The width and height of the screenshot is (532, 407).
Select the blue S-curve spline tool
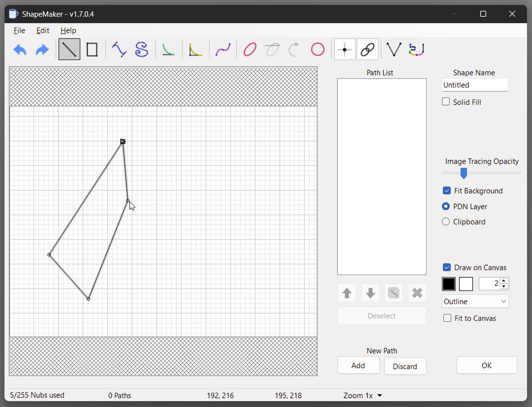tap(141, 49)
